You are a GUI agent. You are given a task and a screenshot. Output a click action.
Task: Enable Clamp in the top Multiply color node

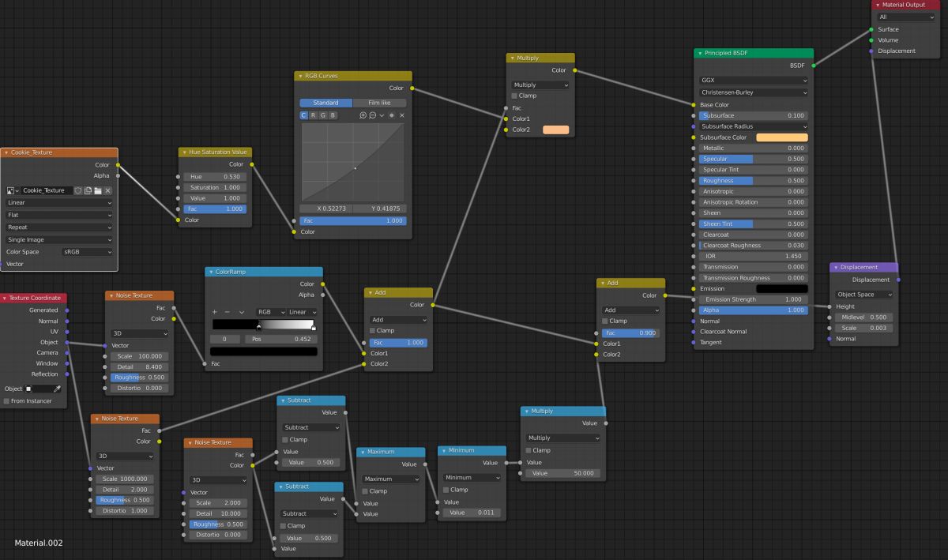point(515,96)
